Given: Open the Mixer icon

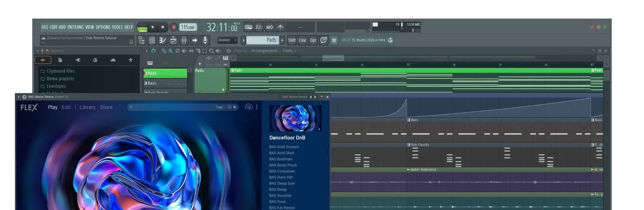Looking at the screenshot, I should point(184,40).
